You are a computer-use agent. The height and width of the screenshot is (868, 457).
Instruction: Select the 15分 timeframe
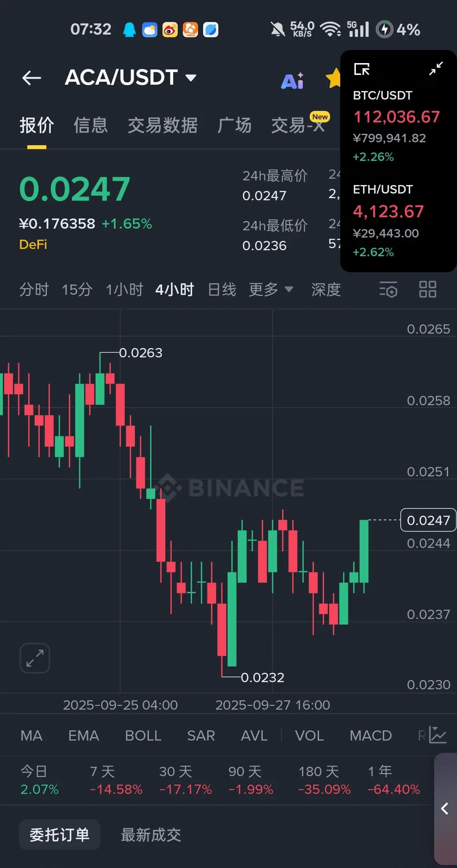(x=77, y=290)
